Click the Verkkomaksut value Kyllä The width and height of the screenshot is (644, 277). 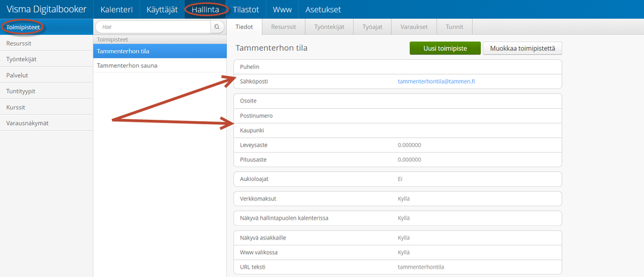pos(404,198)
